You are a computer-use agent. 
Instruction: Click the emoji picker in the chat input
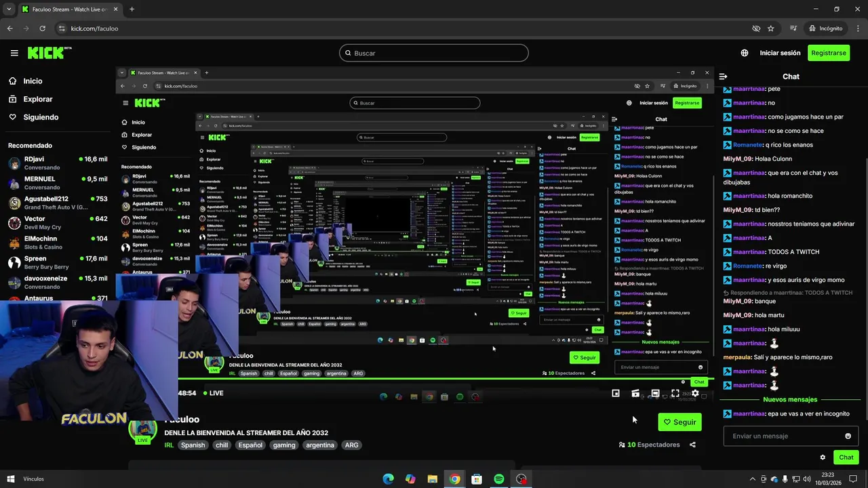point(848,436)
